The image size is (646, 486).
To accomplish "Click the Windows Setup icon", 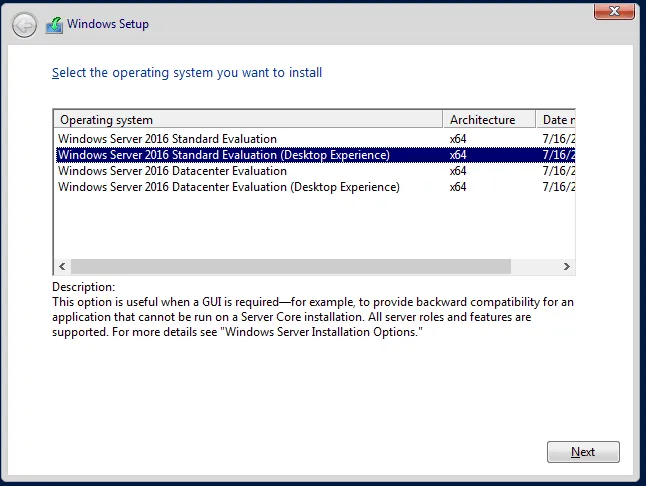I will (54, 25).
